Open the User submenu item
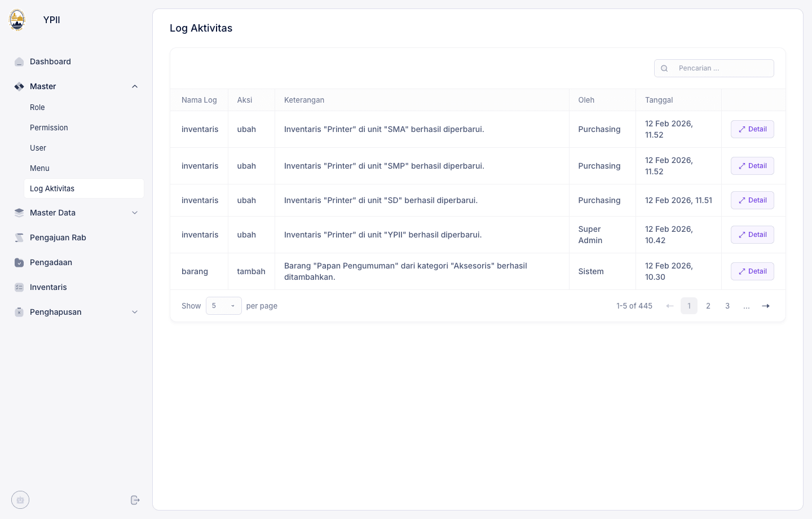 (x=84, y=148)
